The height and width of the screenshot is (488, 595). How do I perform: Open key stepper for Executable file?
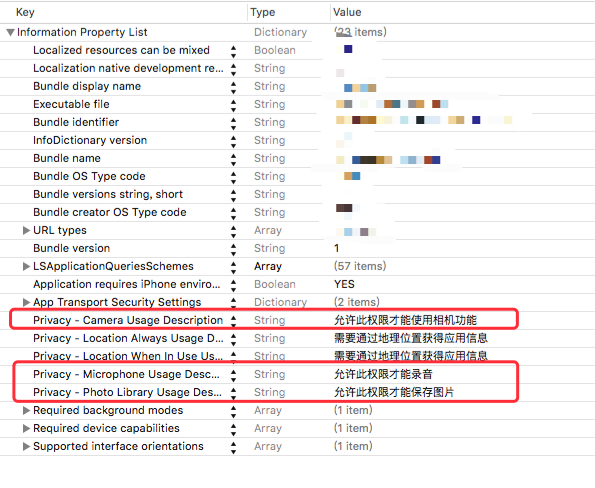click(x=233, y=105)
